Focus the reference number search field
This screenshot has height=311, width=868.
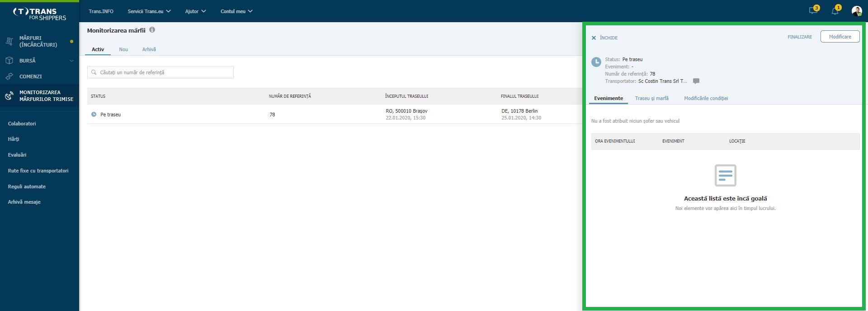coord(160,72)
